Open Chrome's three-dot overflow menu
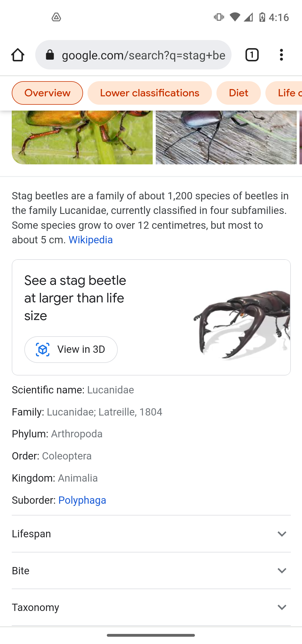 tap(281, 55)
